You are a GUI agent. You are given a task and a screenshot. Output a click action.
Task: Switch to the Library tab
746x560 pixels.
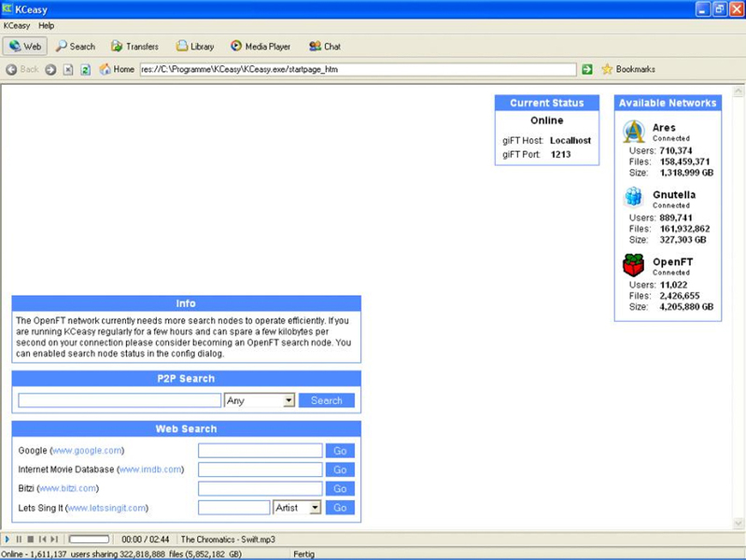tap(195, 46)
